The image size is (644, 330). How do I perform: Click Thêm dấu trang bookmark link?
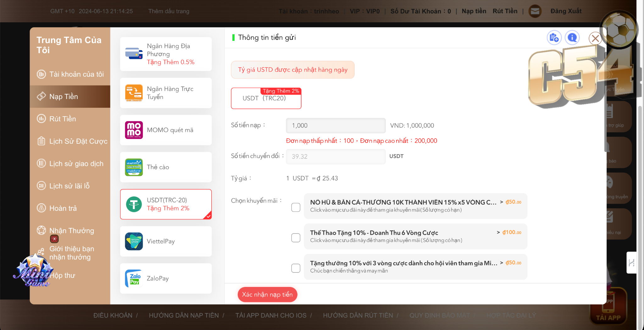169,11
